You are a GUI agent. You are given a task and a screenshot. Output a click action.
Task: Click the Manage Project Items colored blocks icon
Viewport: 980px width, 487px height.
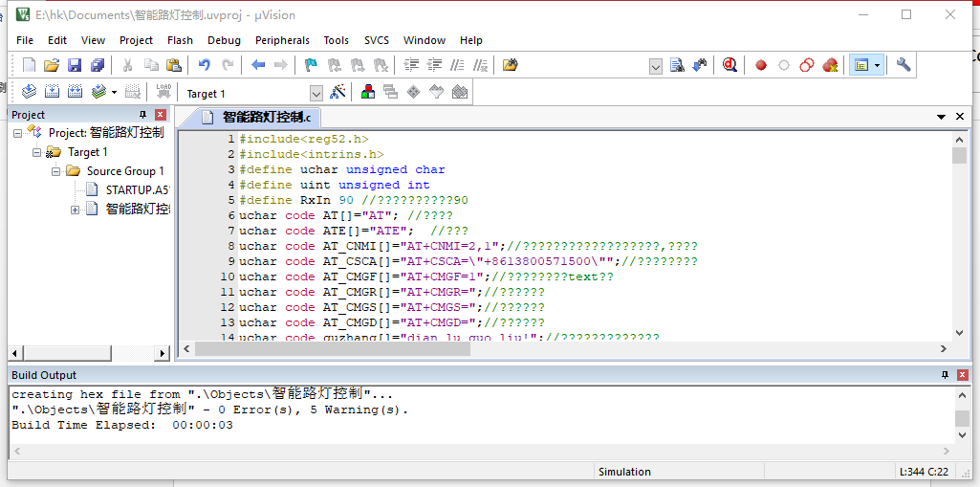click(x=367, y=93)
